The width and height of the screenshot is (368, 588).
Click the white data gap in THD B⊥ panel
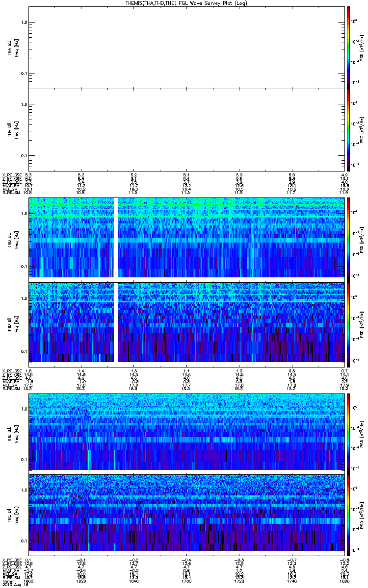coord(116,238)
